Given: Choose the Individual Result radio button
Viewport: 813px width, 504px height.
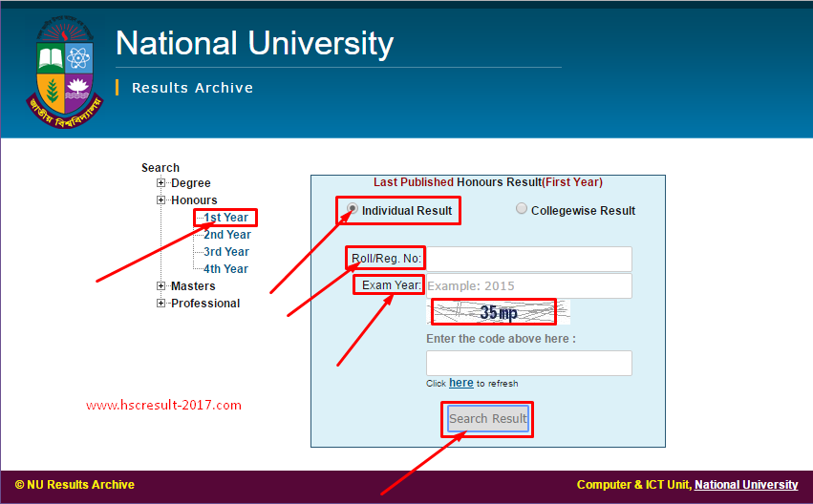Looking at the screenshot, I should point(353,209).
